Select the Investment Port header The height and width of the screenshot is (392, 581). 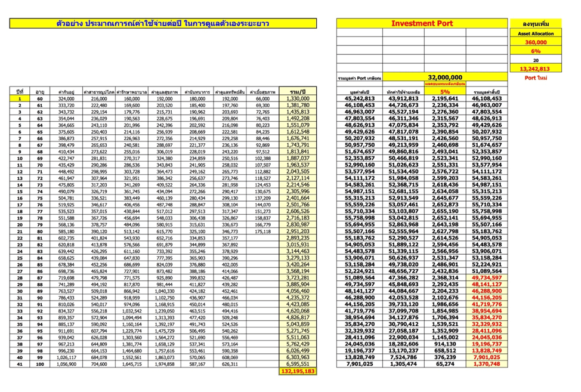(422, 23)
